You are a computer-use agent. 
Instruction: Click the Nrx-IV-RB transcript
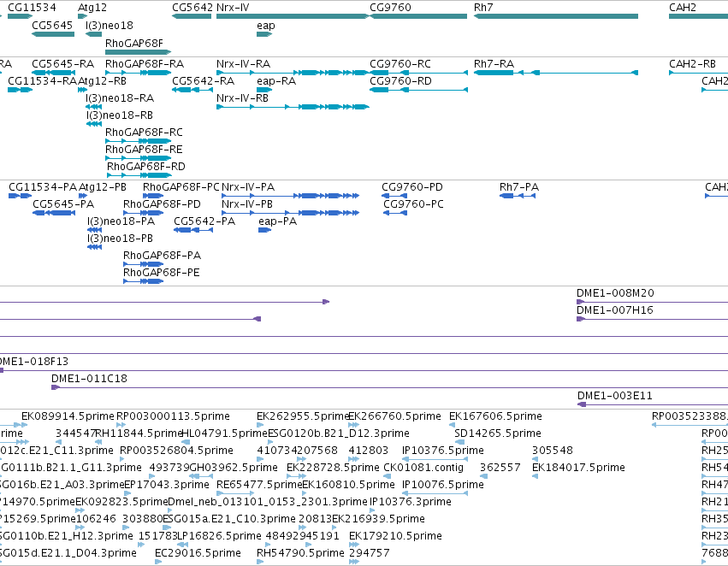[293, 107]
